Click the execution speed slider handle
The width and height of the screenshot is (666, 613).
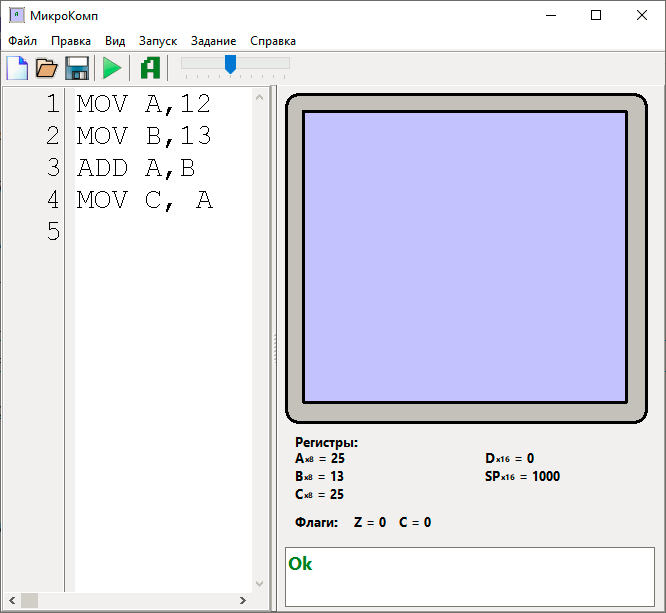230,64
